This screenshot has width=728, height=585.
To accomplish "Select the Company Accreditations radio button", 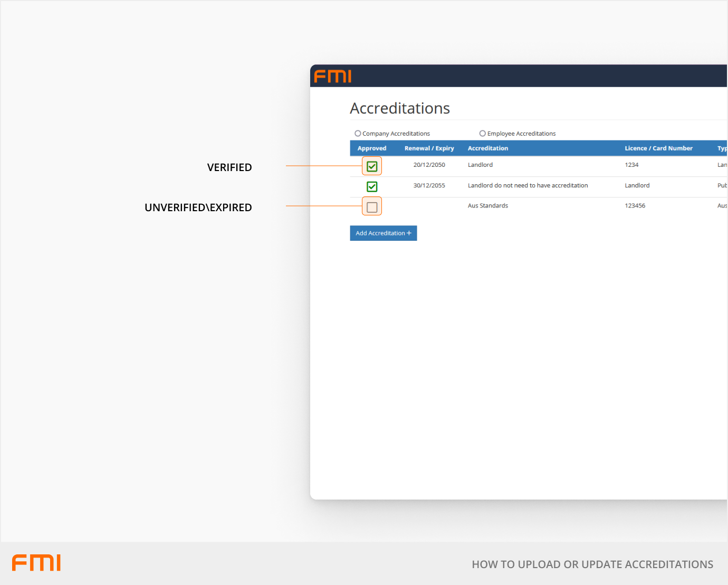I will click(358, 134).
